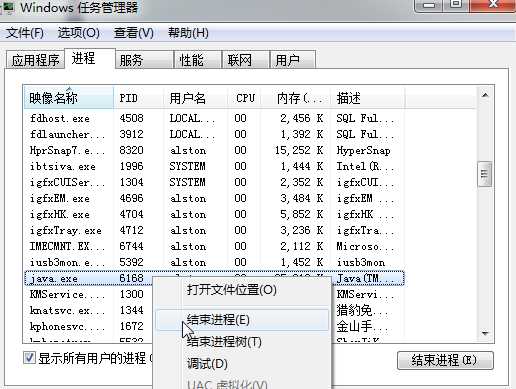Switch to the 性能 tab
Screen dimensions: 516x389
click(198, 60)
